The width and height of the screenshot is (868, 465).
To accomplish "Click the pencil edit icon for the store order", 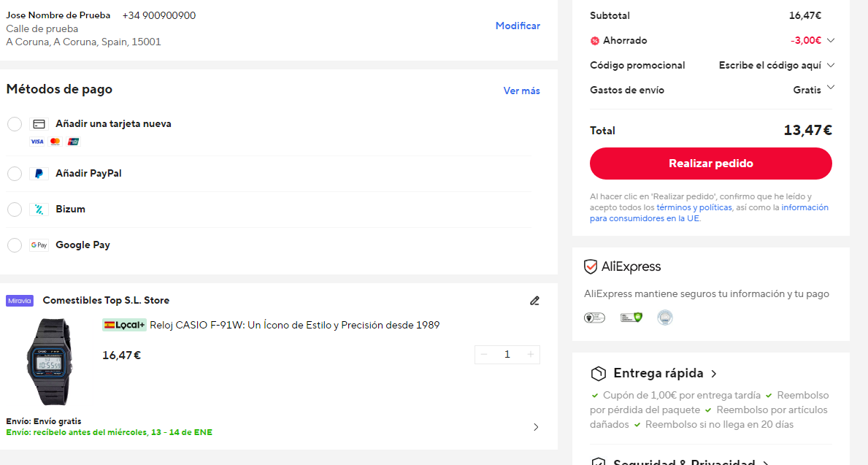I will coord(535,301).
